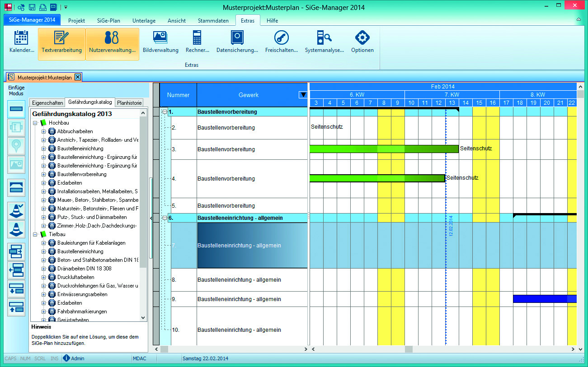Click the Admin info icon in status bar

coord(66,358)
